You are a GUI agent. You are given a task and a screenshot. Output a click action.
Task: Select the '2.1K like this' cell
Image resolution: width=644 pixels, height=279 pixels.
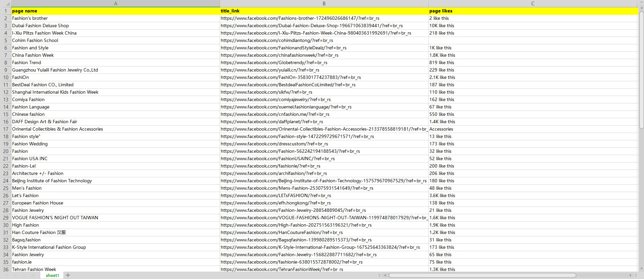(x=533, y=78)
